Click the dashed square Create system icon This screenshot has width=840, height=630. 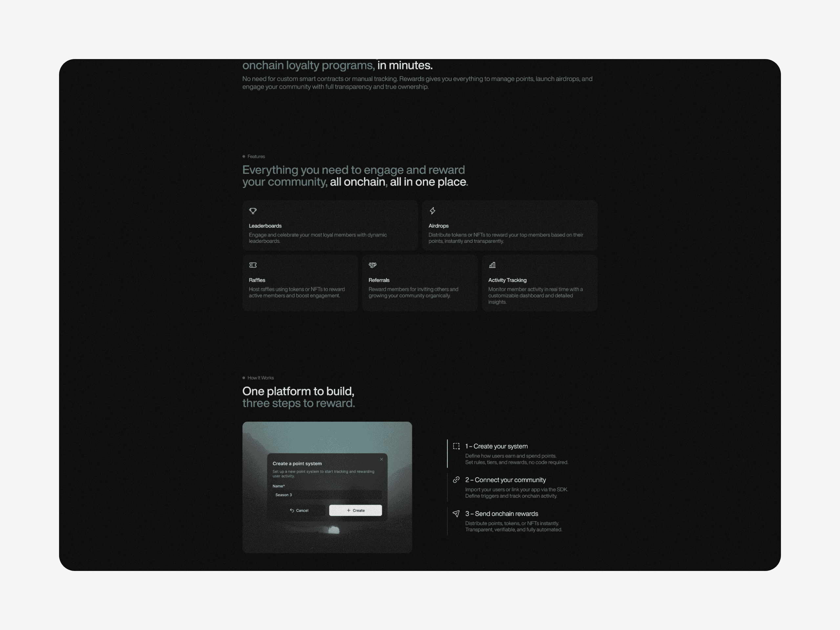456,446
